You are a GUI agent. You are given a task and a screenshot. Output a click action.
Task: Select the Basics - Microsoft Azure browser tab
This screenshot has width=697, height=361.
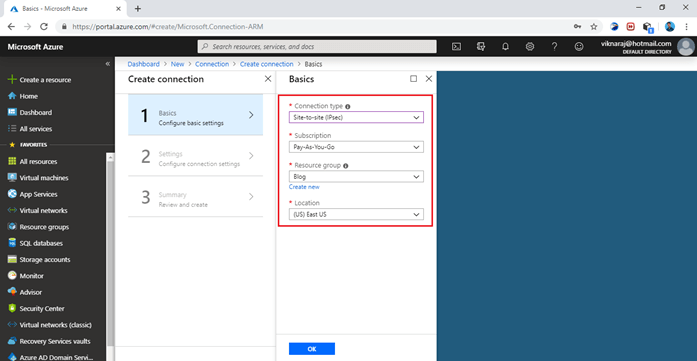[x=66, y=8]
